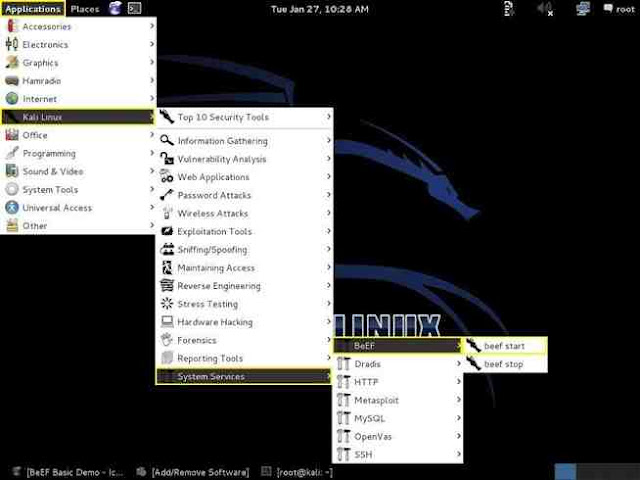Expand the Metasploit submenu arrow
Viewport: 640px width, 480px height.
pos(458,400)
